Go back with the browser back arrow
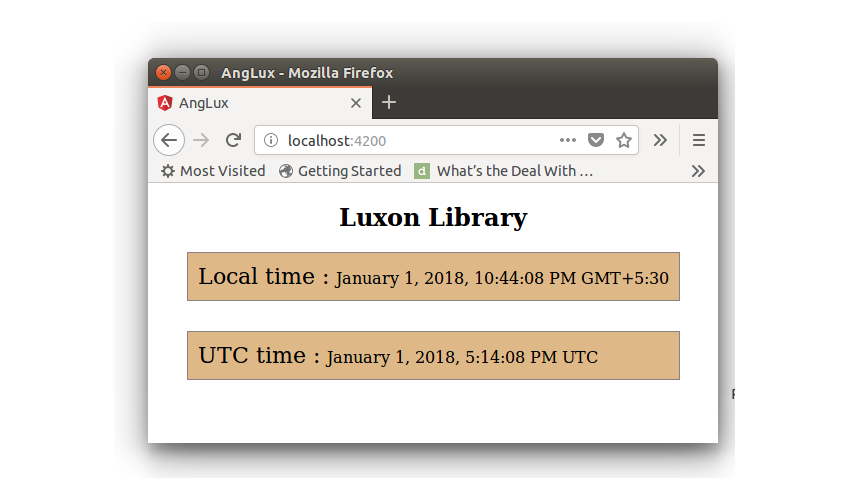 169,140
